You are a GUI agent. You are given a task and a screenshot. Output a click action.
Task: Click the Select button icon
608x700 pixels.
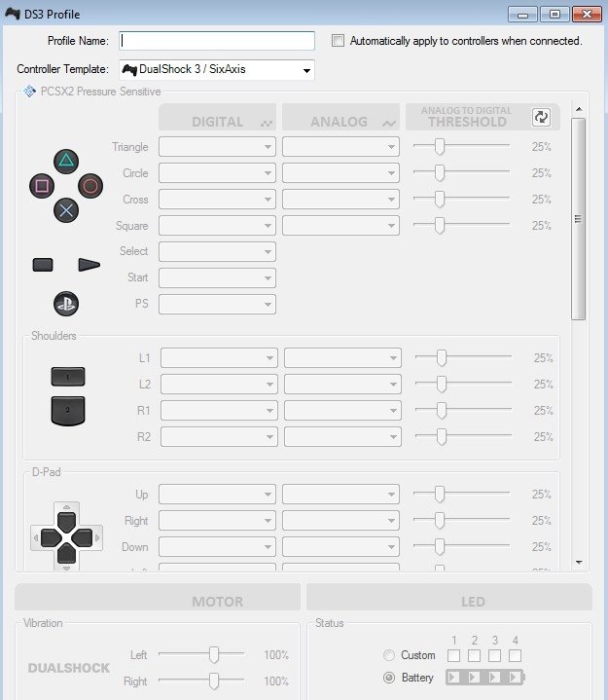pyautogui.click(x=43, y=265)
